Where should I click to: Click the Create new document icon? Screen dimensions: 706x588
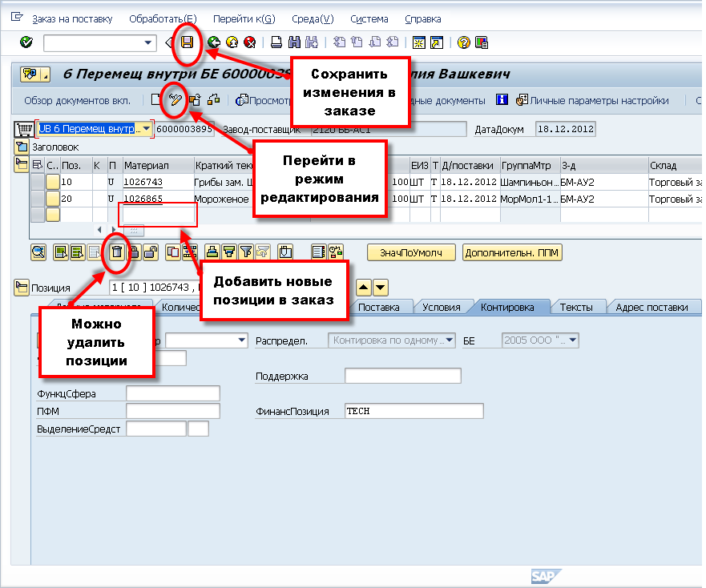coord(155,100)
